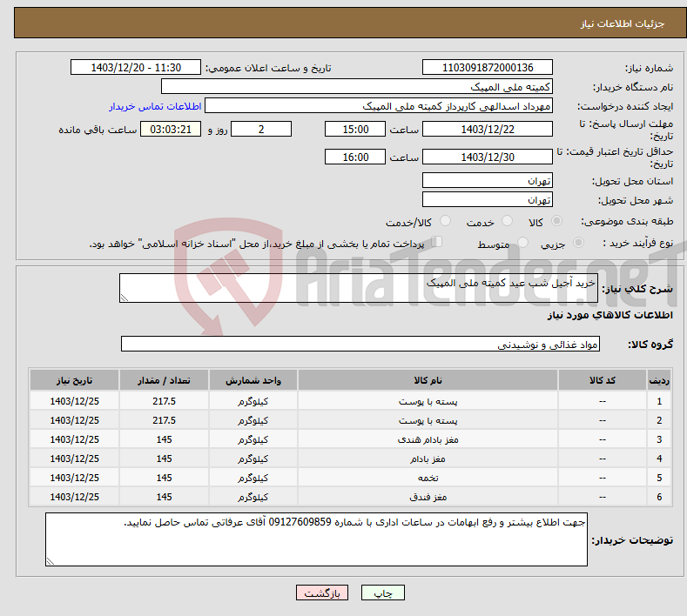Click the buyer notes textarea
Image resolution: width=687 pixels, height=616 pixels.
[x=316, y=539]
